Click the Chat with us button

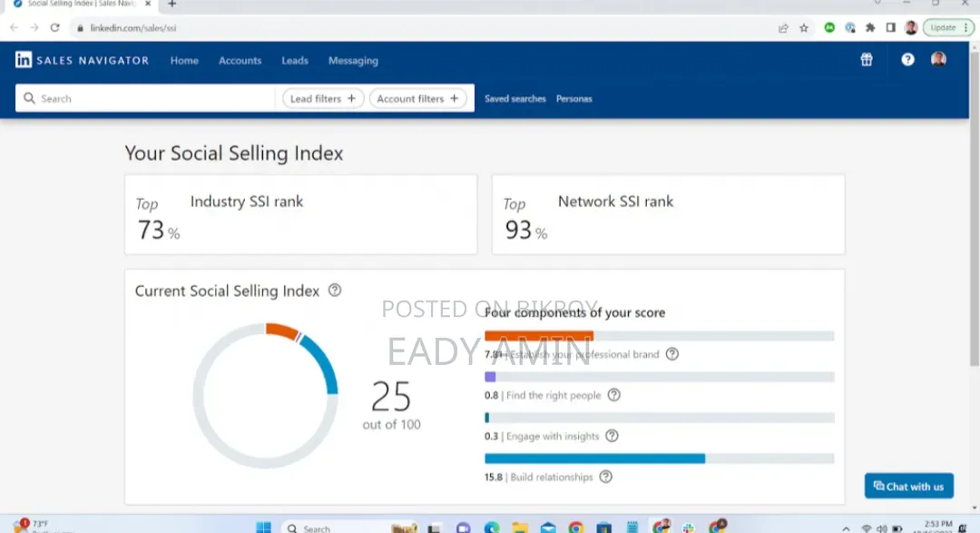click(908, 486)
